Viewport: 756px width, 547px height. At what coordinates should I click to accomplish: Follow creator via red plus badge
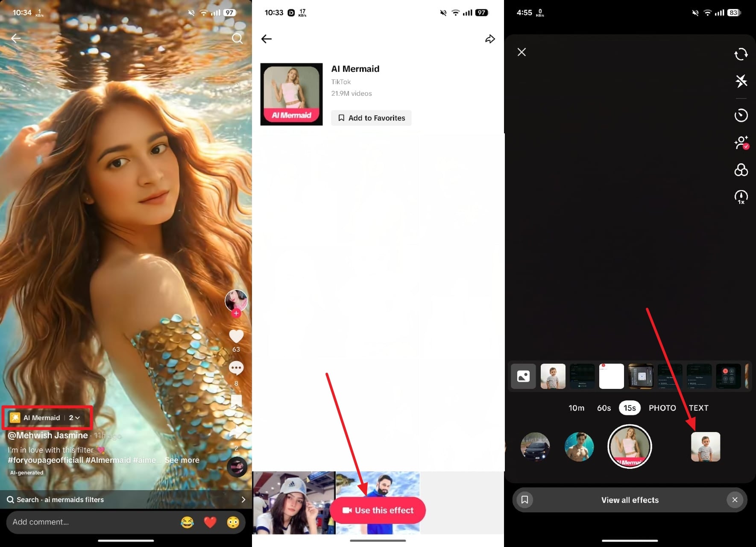(236, 313)
